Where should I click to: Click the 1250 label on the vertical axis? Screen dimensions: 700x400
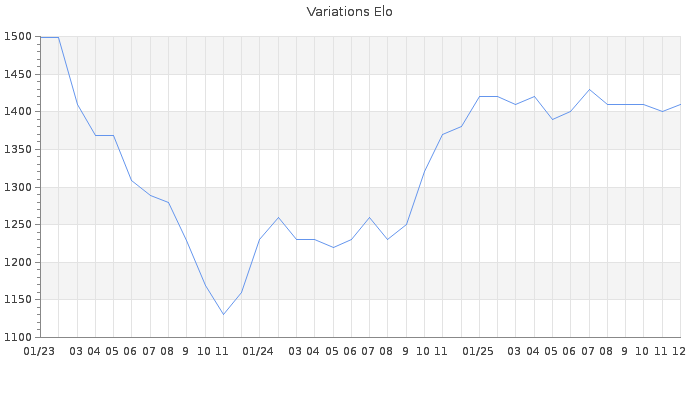(18, 225)
